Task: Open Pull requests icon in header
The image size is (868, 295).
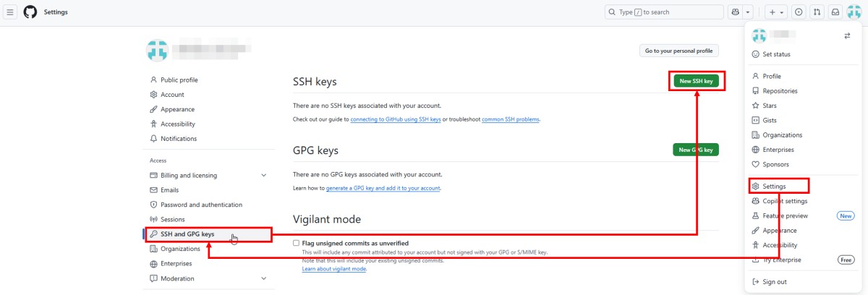Action: point(817,12)
